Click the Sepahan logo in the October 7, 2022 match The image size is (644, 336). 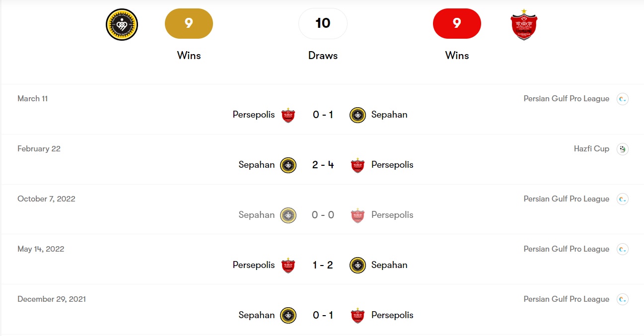pos(288,215)
